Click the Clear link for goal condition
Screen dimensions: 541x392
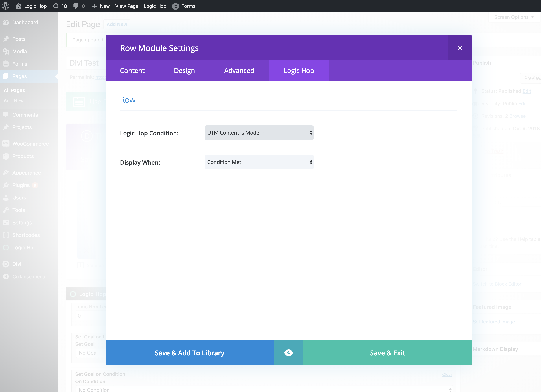(x=447, y=375)
